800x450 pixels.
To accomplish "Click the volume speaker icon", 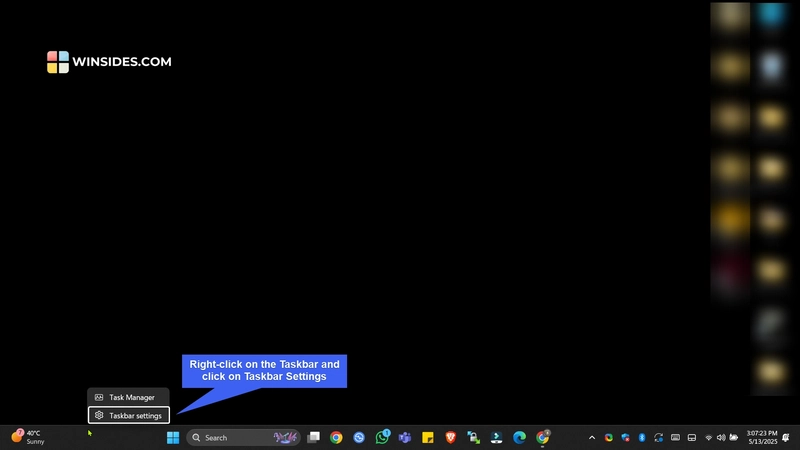I will [721, 437].
